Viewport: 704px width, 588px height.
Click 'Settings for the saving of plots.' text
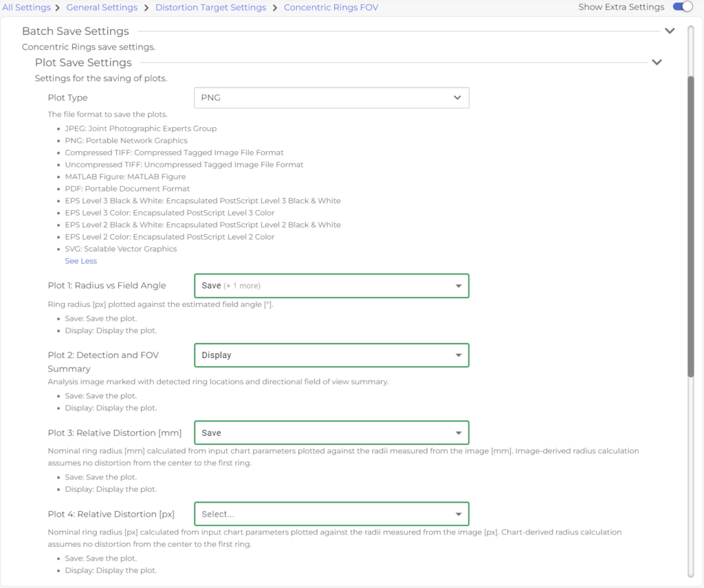click(101, 78)
